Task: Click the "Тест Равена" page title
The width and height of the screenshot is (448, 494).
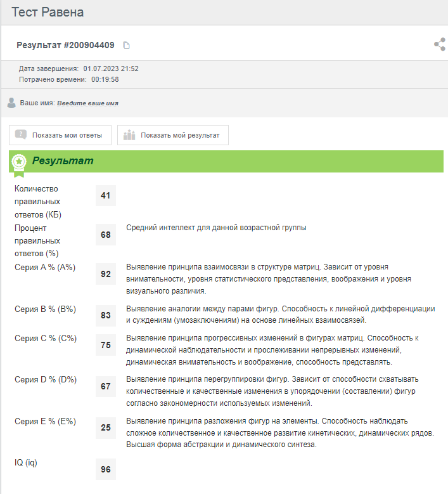Action: click(48, 12)
